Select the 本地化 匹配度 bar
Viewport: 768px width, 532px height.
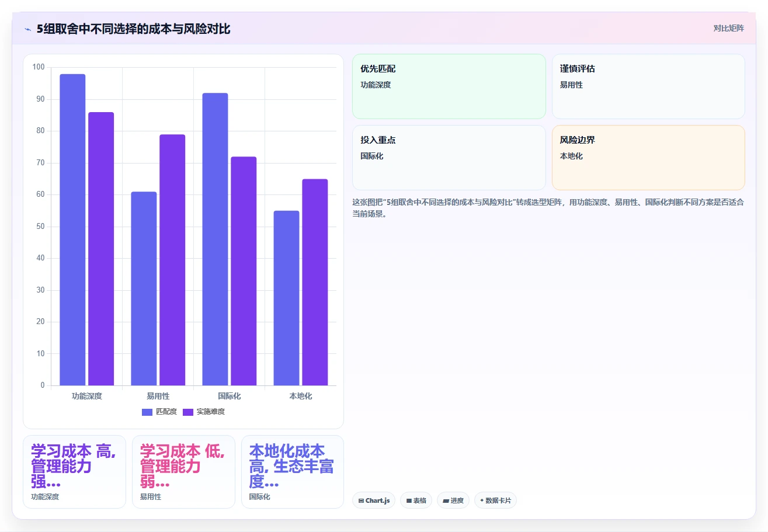(286, 298)
